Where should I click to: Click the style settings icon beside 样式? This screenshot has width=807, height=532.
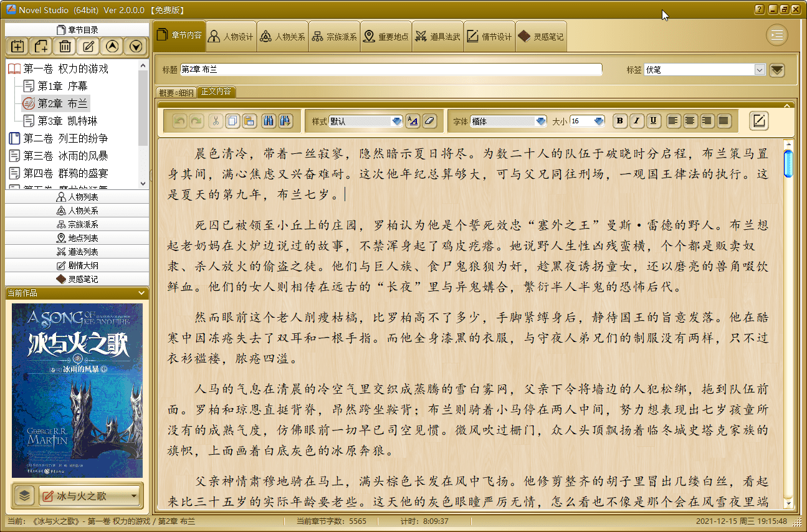coord(413,121)
